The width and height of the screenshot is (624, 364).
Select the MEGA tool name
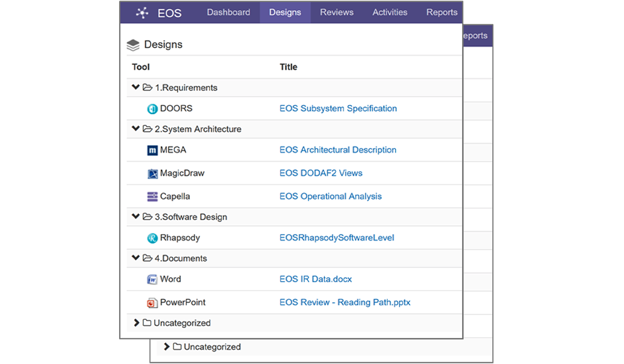pos(173,150)
